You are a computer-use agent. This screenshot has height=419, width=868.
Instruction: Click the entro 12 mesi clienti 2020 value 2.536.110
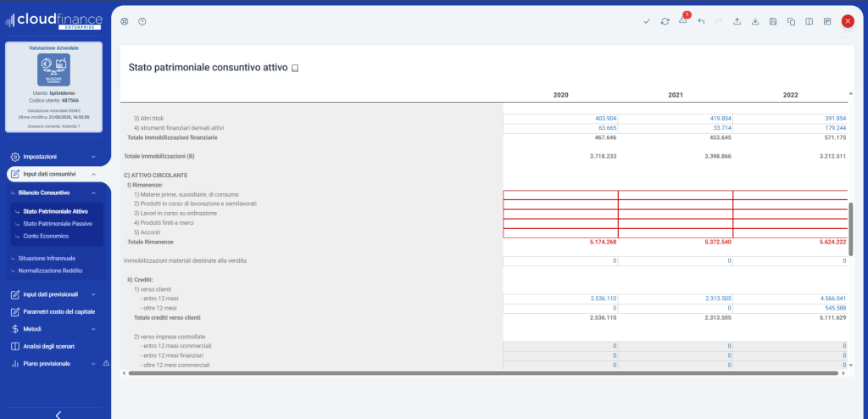point(604,299)
